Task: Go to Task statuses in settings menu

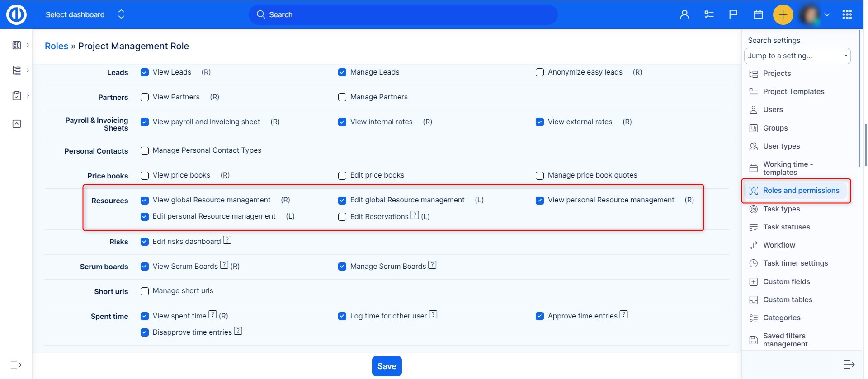Action: point(786,227)
